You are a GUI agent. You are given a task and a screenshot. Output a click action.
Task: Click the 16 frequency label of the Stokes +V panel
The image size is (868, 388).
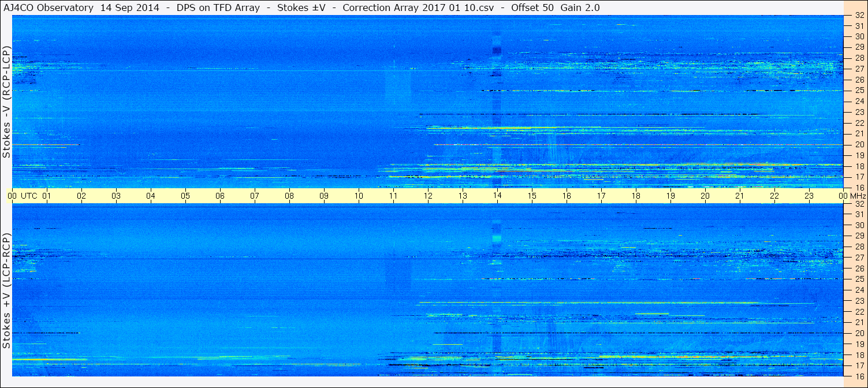point(859,376)
